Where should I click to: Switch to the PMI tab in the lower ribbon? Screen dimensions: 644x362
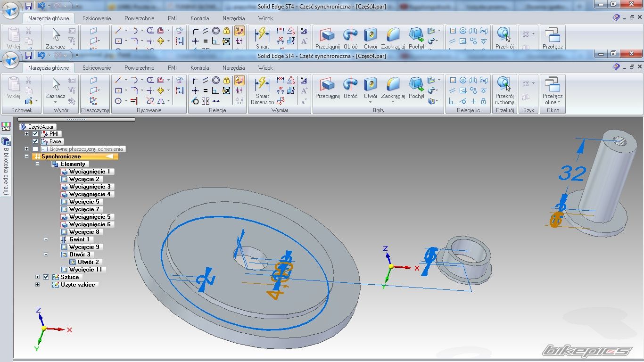click(172, 68)
